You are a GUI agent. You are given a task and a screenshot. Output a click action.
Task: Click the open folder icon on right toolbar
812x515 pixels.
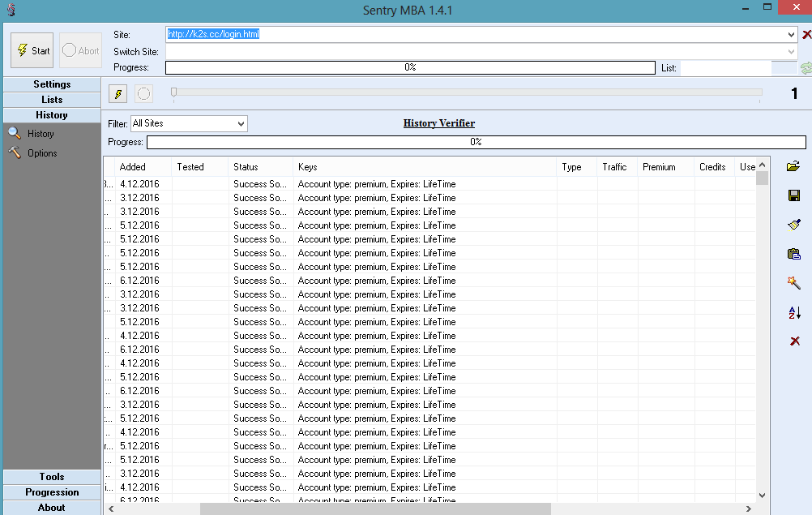(793, 166)
